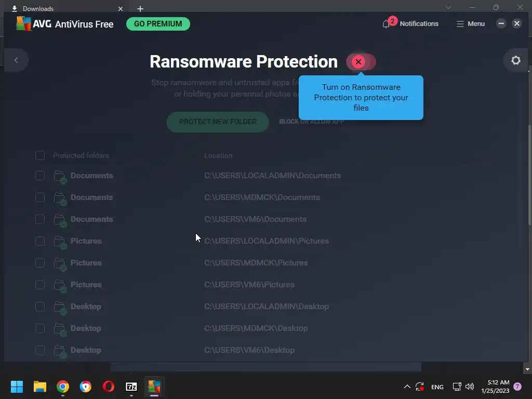Check the LOCALADMIN Pictures folder checkbox
The height and width of the screenshot is (399, 532).
click(40, 241)
